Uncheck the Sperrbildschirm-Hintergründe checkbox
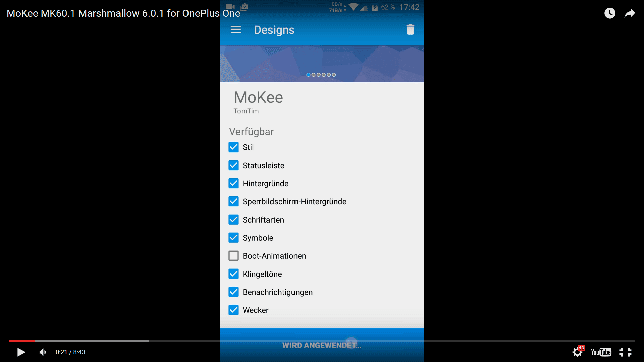This screenshot has height=362, width=644. coord(233,201)
